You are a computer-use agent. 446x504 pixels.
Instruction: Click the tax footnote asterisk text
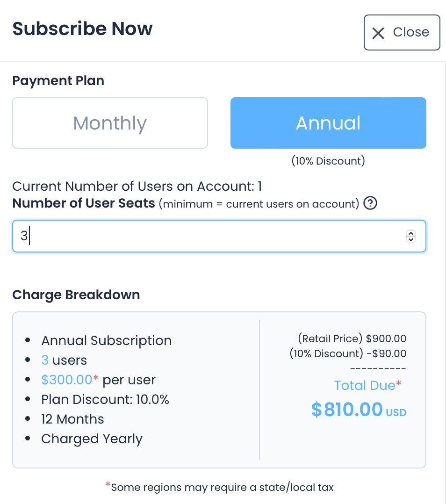pos(220,487)
